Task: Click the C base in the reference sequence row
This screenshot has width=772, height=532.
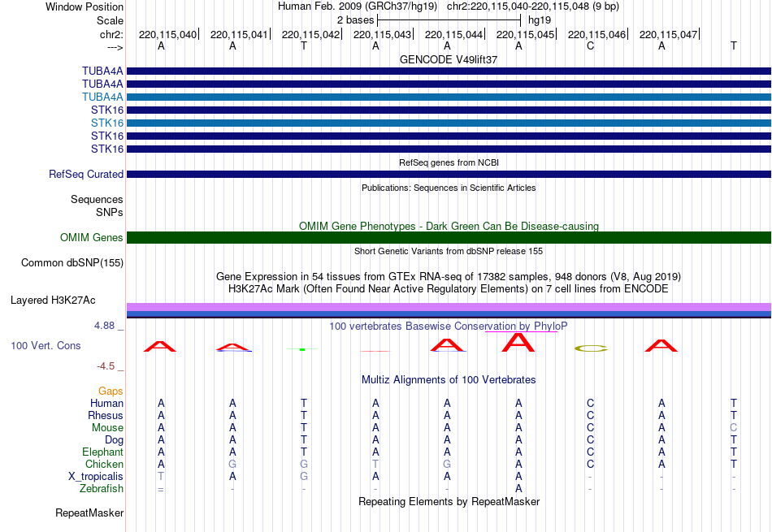Action: pos(590,45)
